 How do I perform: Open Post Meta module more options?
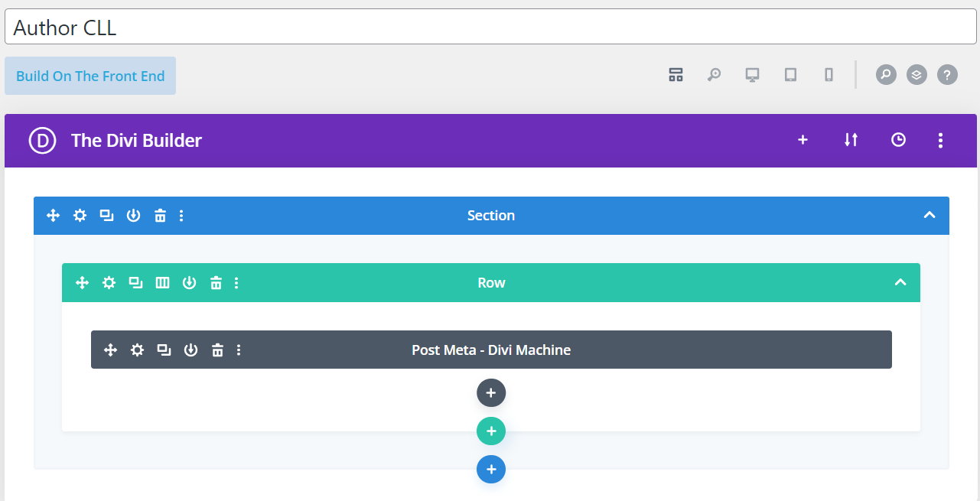pos(239,350)
